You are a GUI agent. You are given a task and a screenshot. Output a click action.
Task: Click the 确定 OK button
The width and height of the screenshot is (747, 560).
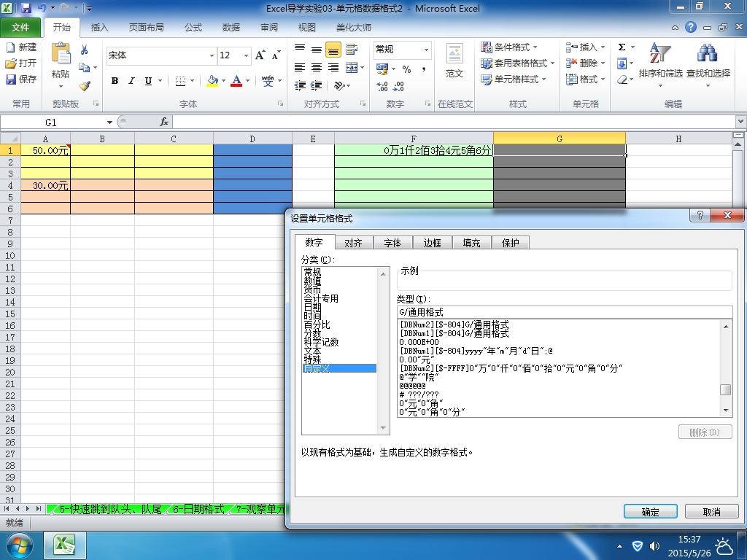pos(650,511)
